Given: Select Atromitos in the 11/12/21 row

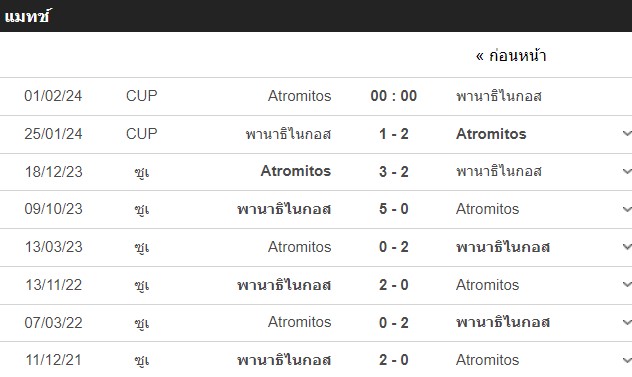Looking at the screenshot, I should pos(487,360).
